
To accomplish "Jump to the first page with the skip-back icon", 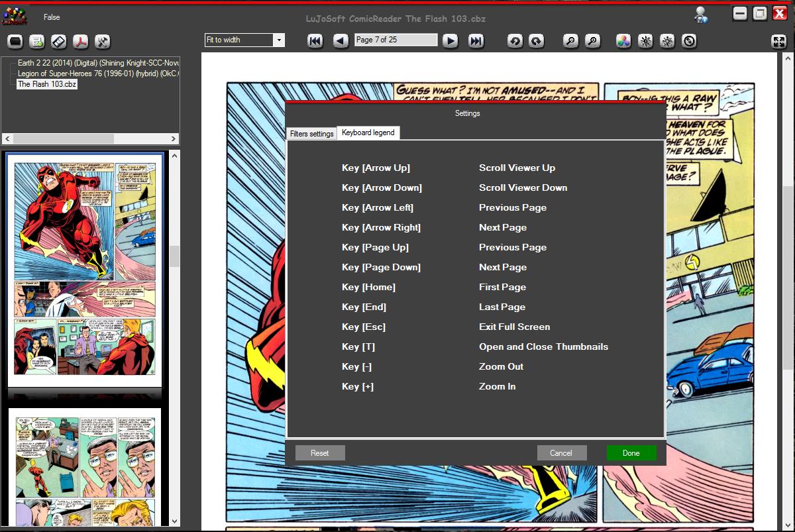I will (x=315, y=41).
